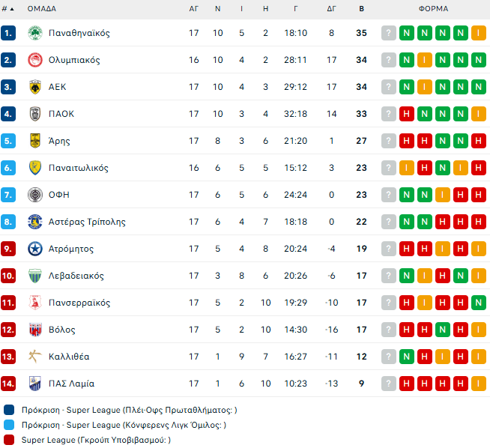Click the red H form badge next to ΠΑΟΚ's ?
The height and width of the screenshot is (448, 490).
click(x=406, y=114)
